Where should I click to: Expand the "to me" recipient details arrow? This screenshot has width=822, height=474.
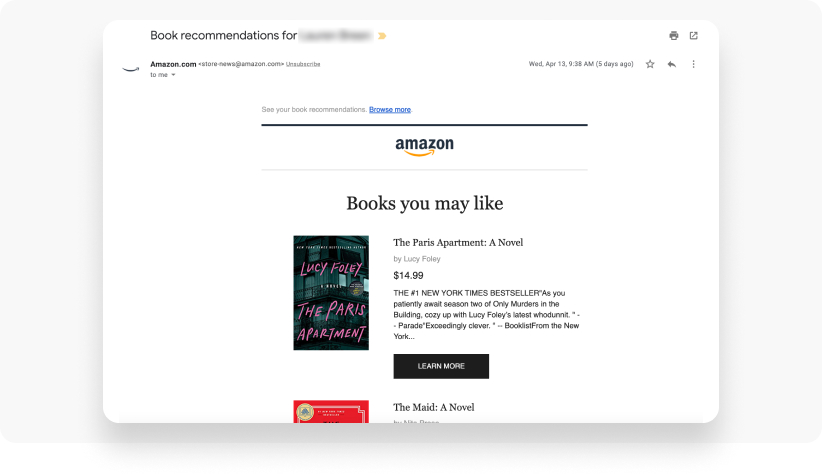coord(174,75)
